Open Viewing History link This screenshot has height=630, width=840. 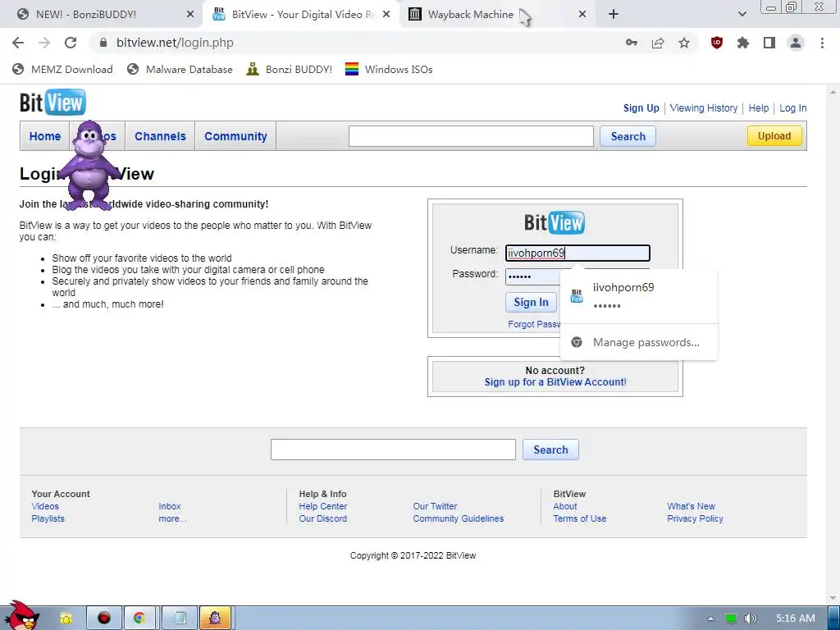(703, 107)
